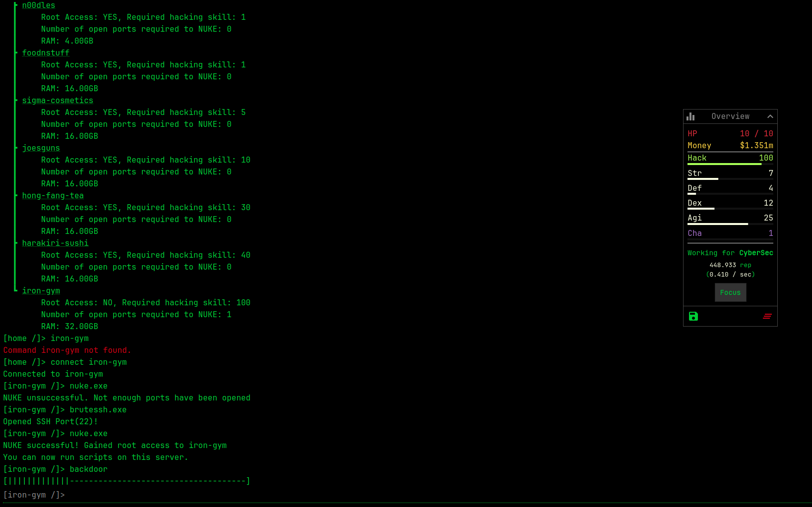Click "ports required to NUKE: 1" line
812x507 pixels.
click(136, 315)
